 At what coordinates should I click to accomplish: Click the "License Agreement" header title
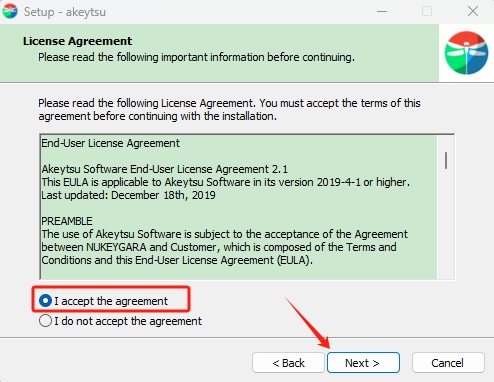pos(77,41)
